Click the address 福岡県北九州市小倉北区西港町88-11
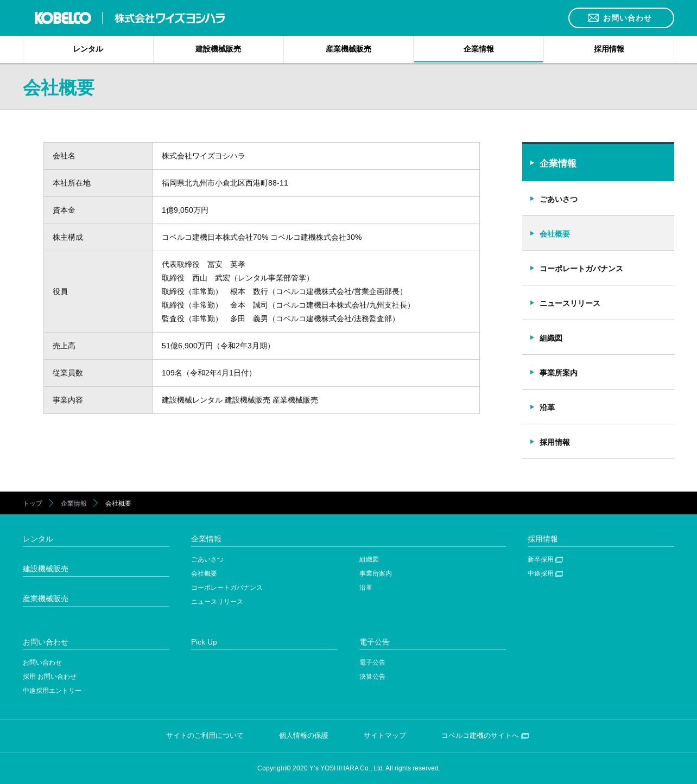This screenshot has width=697, height=784. (x=225, y=183)
